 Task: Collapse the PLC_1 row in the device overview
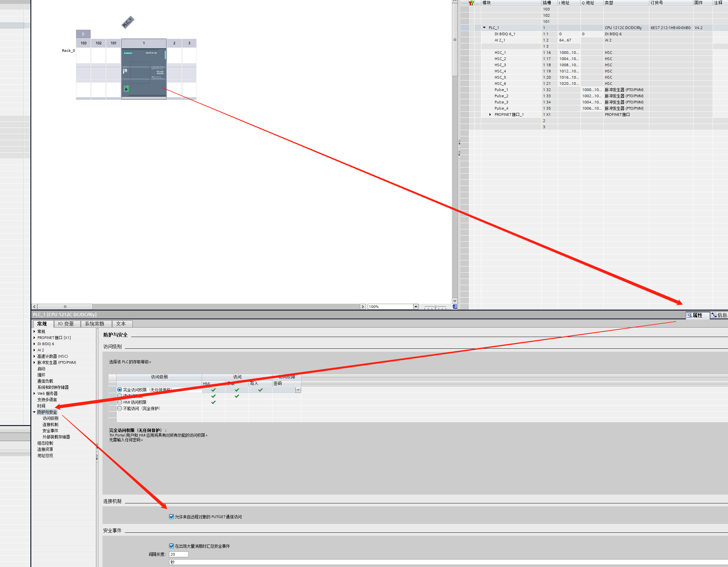[x=485, y=27]
